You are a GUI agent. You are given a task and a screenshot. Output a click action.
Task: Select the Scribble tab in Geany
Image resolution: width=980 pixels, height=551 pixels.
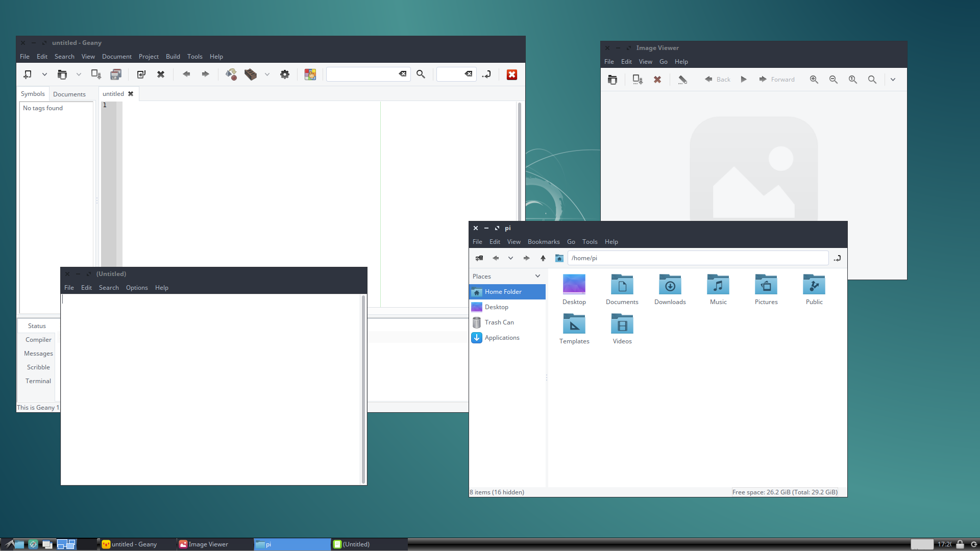(38, 367)
